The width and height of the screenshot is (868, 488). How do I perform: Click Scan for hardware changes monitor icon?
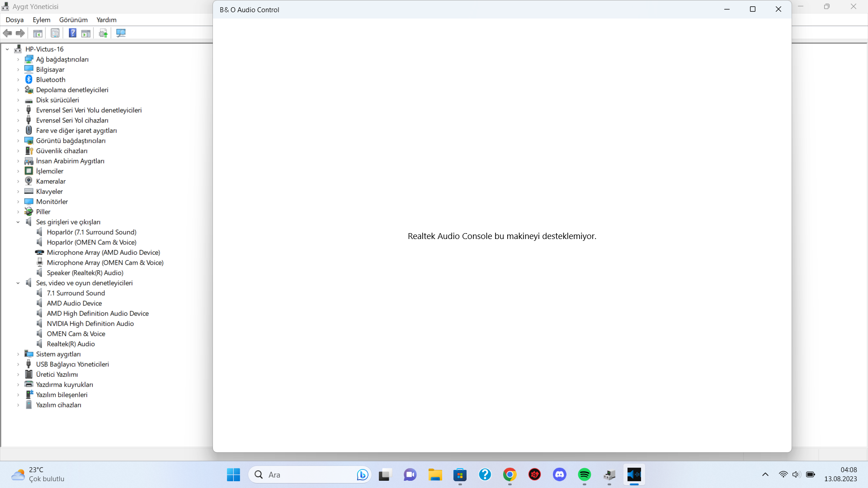tap(121, 33)
